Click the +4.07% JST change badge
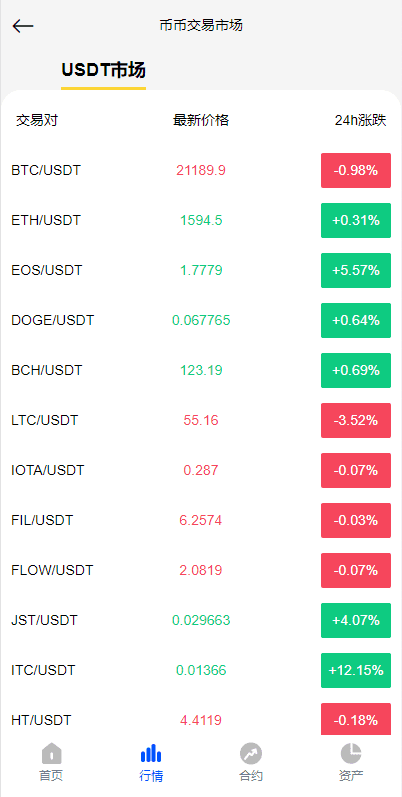 (356, 620)
